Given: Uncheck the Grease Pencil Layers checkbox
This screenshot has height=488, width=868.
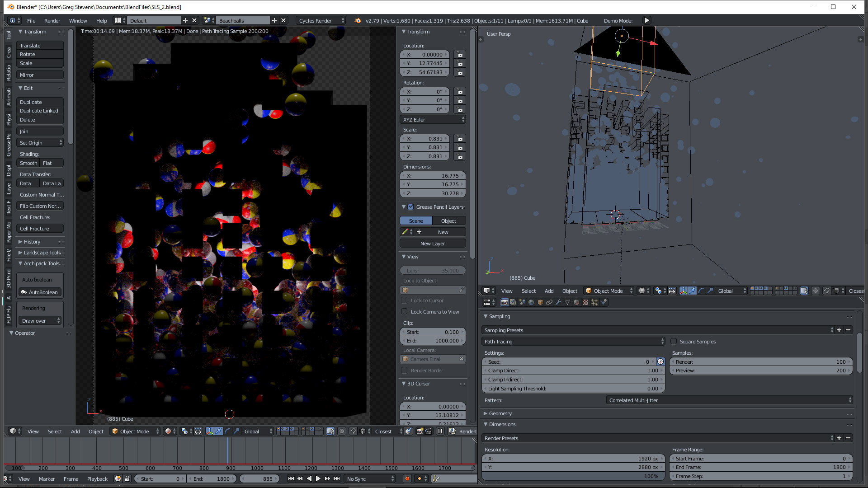Looking at the screenshot, I should point(410,207).
